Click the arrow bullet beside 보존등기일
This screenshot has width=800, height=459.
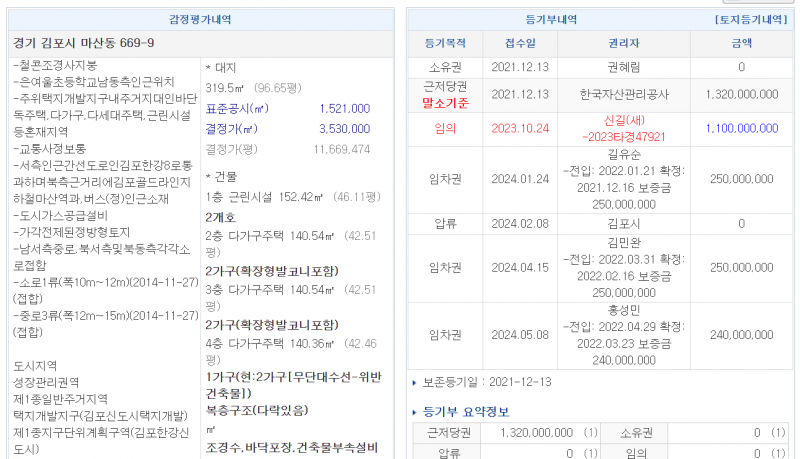416,382
